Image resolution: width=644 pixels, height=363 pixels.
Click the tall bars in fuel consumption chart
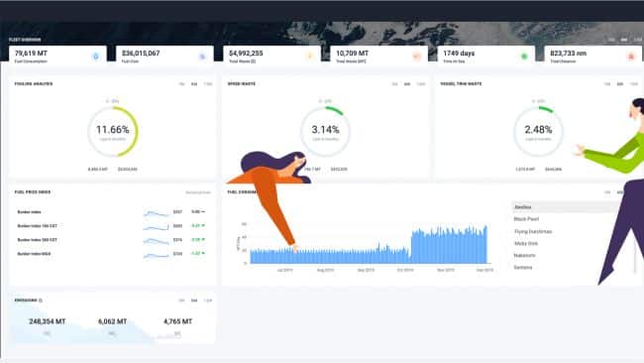pyautogui.click(x=450, y=245)
